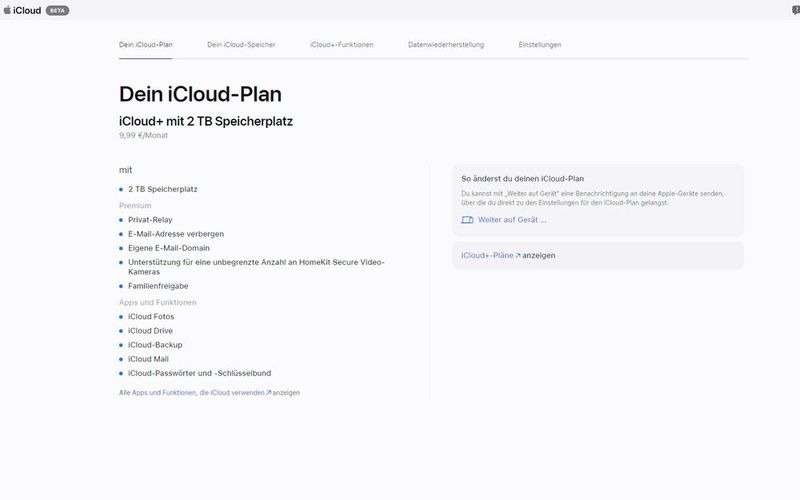Open the Dein iCloud-Plan tab
This screenshot has height=500, width=800.
click(145, 44)
